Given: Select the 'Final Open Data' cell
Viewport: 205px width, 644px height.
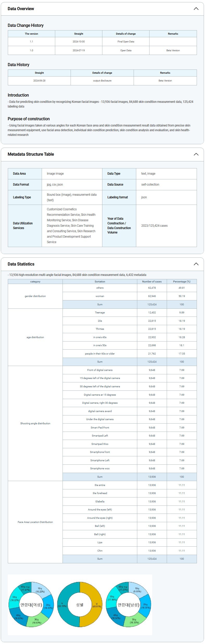Looking at the screenshot, I should pos(126,42).
